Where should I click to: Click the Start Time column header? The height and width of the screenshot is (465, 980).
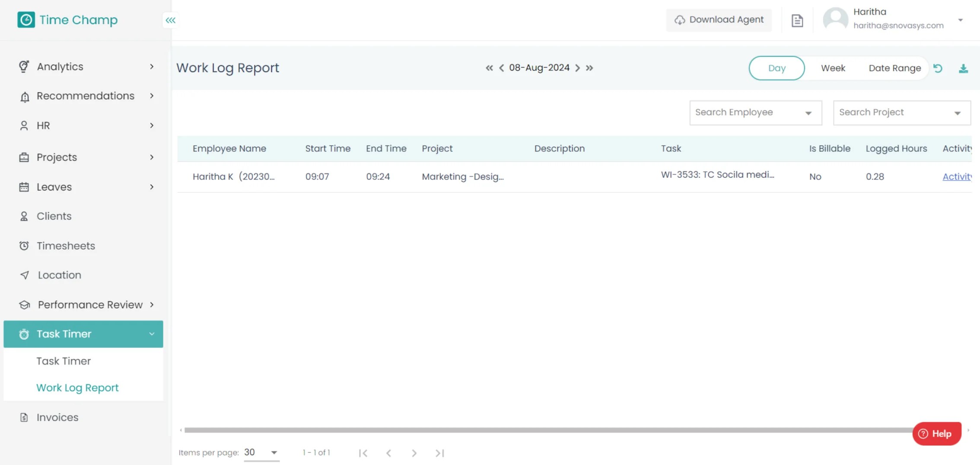pyautogui.click(x=328, y=148)
